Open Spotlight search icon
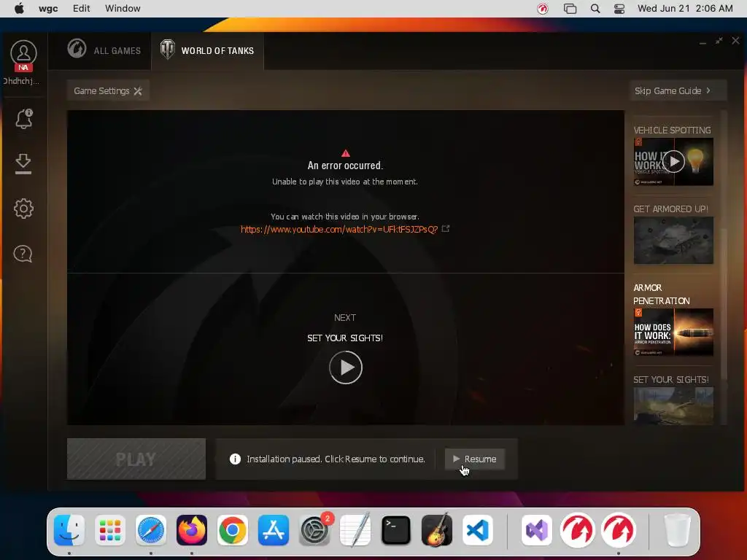The width and height of the screenshot is (747, 560). [595, 9]
